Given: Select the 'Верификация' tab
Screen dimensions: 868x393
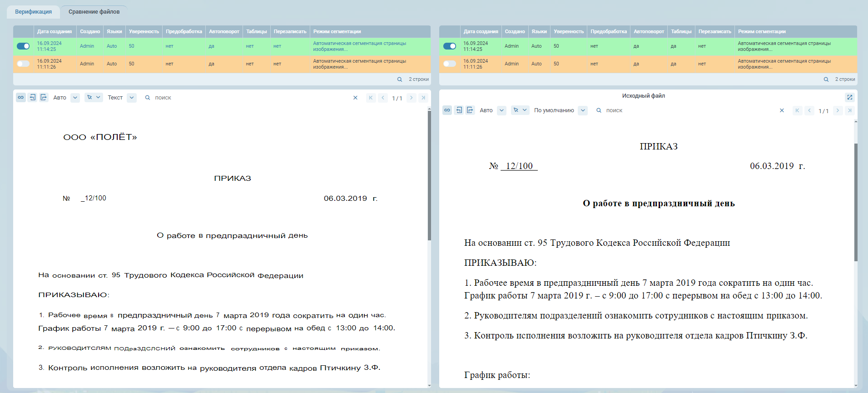Looking at the screenshot, I should pyautogui.click(x=33, y=12).
